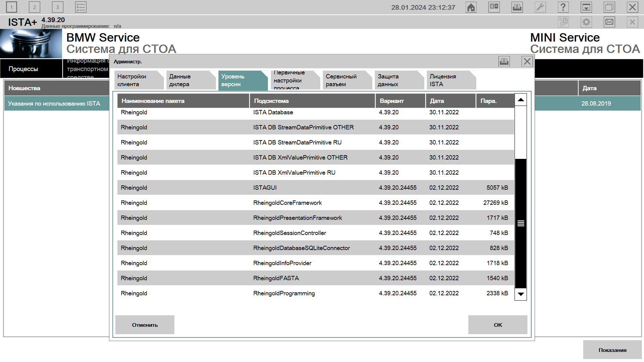This screenshot has height=362, width=644.
Task: Select ISTA DB XmlValuePrimitive OTHER row
Action: 316,158
